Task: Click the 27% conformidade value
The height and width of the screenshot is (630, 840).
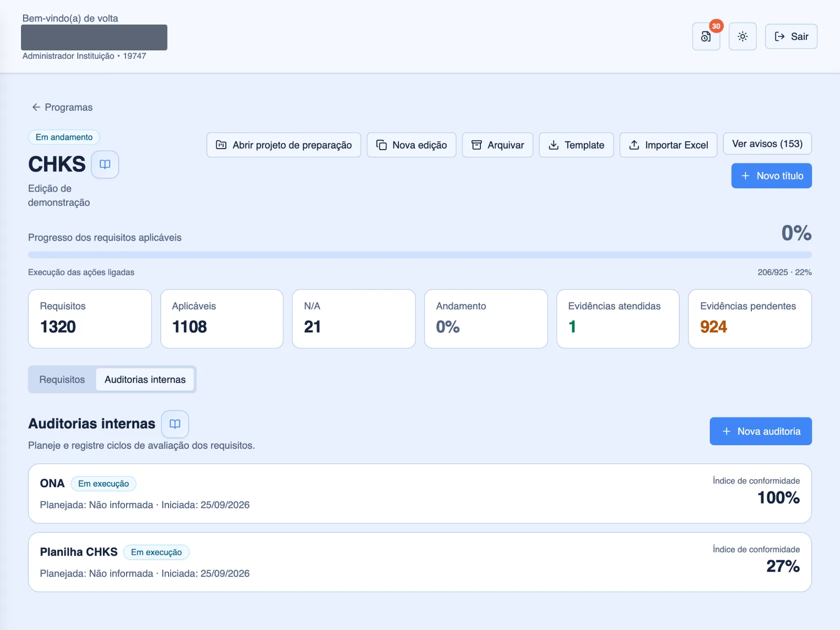Action: [783, 566]
